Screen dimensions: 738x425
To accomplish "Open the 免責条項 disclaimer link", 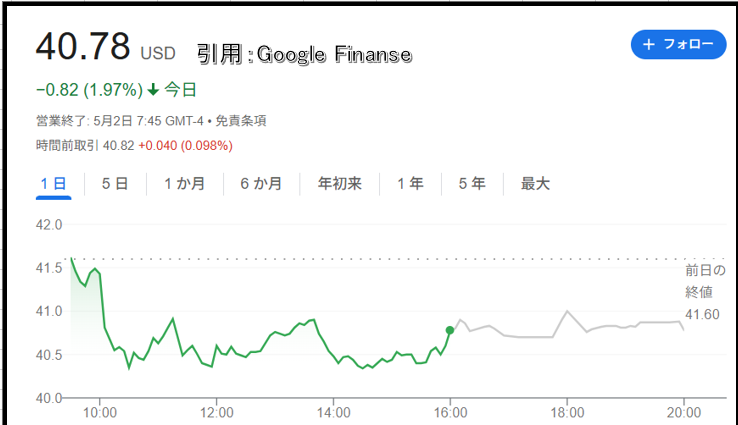I will [x=241, y=121].
